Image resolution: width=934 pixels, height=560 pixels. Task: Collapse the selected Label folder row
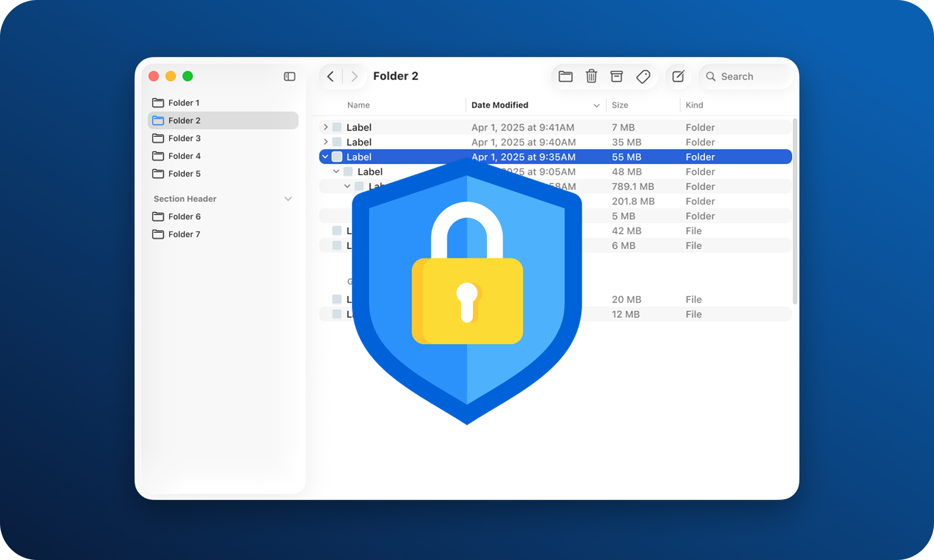pos(325,157)
